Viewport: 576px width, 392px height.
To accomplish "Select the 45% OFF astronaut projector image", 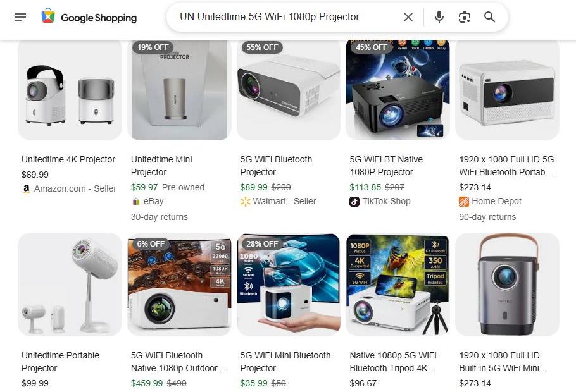I will click(x=398, y=90).
